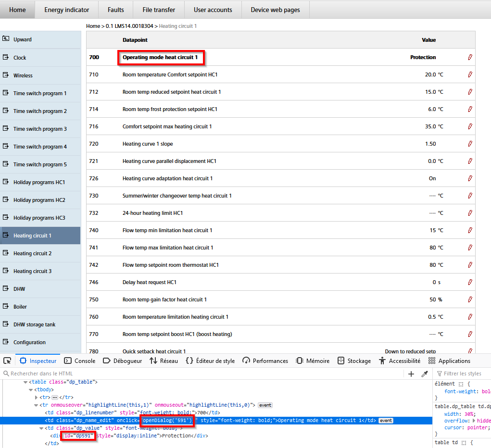Expand the collapsed first tr node

[36, 397]
